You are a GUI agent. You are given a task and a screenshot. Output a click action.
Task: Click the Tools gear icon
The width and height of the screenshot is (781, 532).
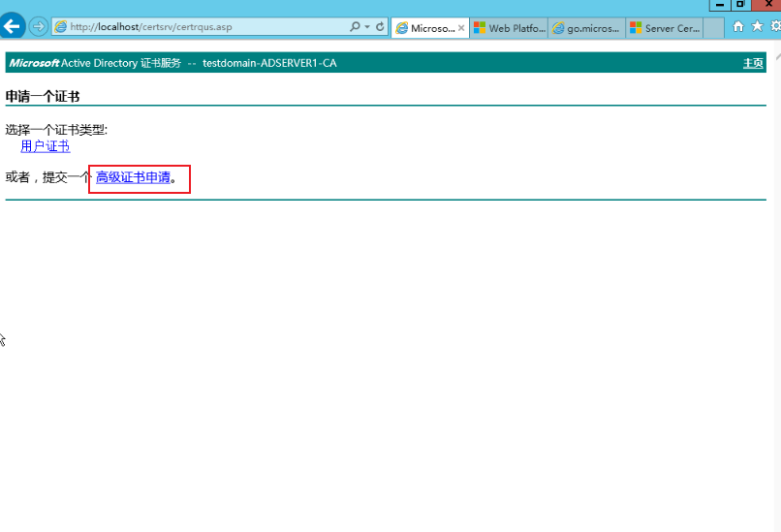tap(775, 26)
